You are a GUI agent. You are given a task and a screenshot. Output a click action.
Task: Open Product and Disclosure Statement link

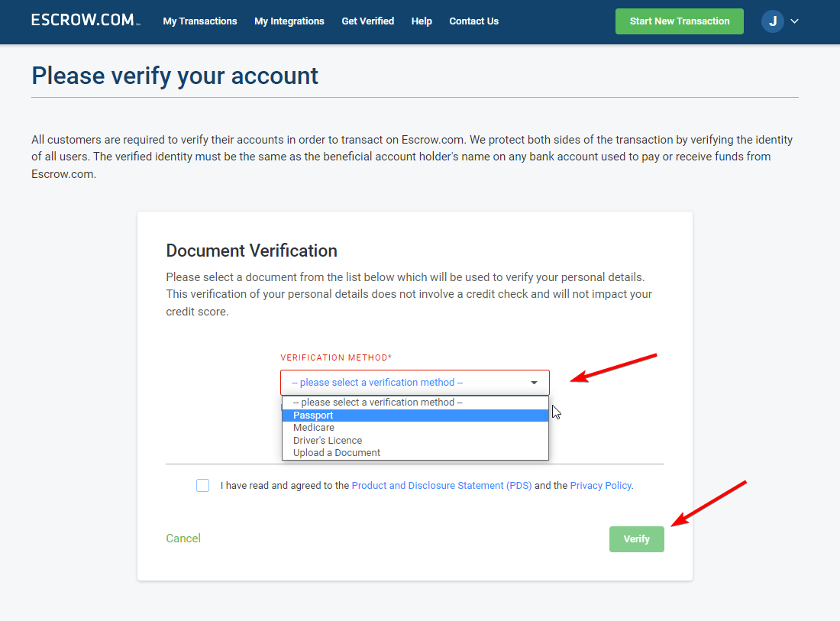pos(441,486)
